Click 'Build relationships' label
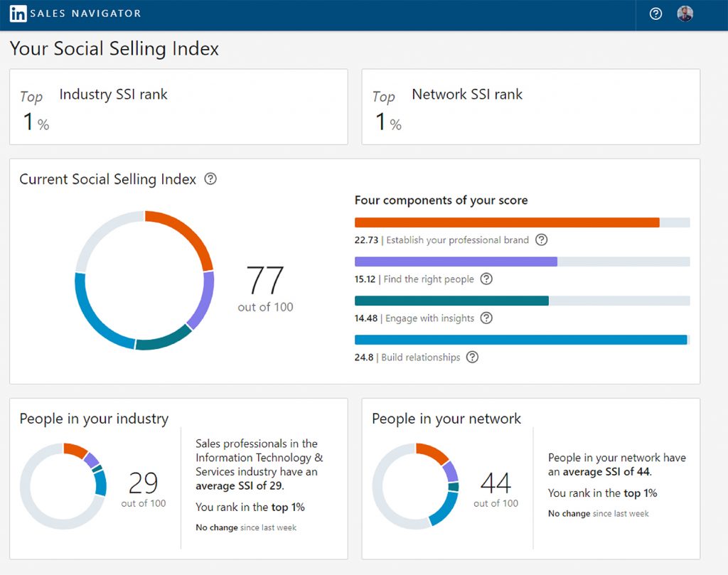Viewport: 728px width, 575px height. (x=421, y=358)
